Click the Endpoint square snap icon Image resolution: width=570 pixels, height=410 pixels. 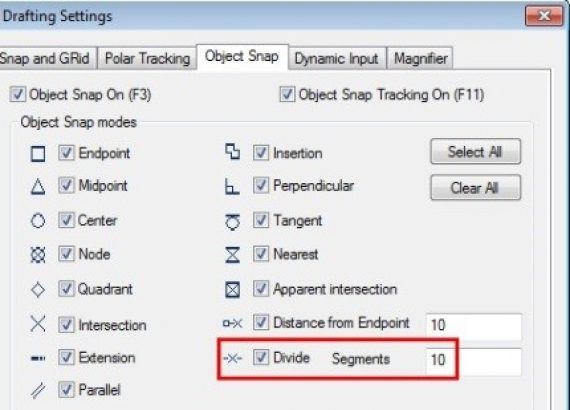click(x=38, y=154)
